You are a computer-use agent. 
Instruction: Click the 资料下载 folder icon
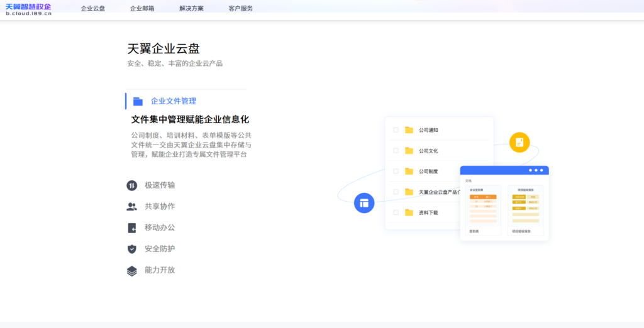pyautogui.click(x=409, y=212)
